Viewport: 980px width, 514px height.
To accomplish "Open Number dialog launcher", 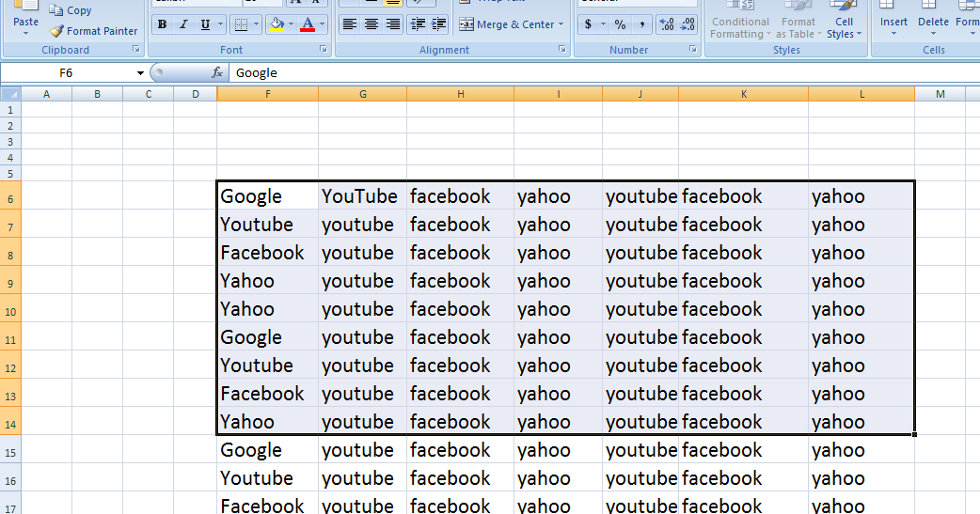I will coord(692,50).
